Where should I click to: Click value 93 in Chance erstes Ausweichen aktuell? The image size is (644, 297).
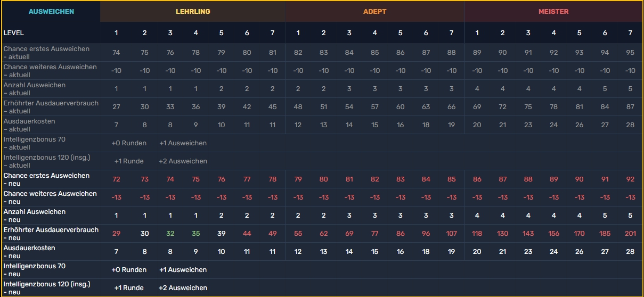click(579, 52)
